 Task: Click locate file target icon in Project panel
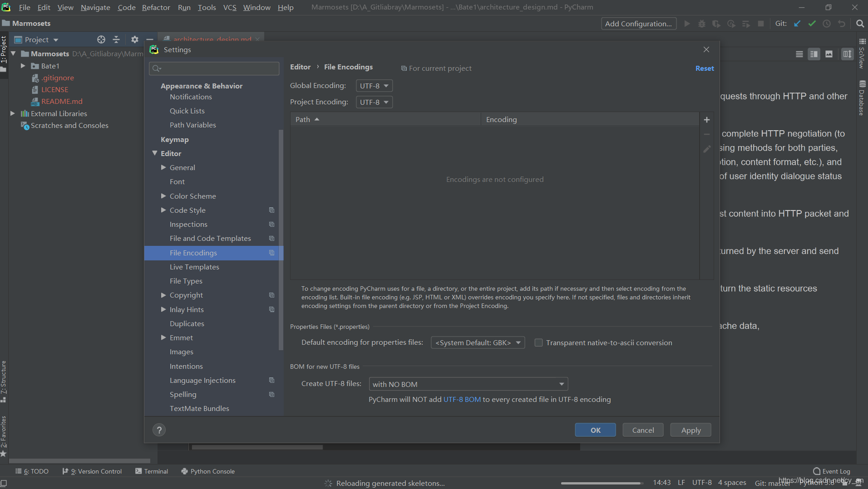[x=101, y=39]
